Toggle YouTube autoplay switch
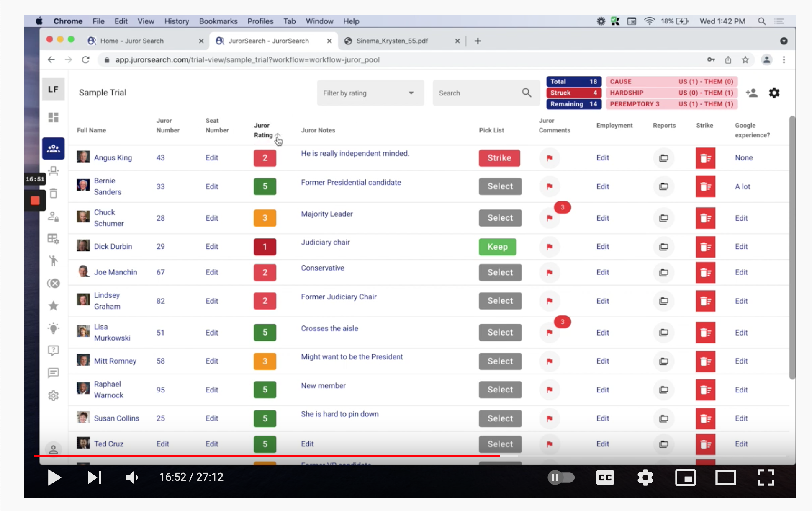Screen dimensions: 812x511 [x=561, y=477]
